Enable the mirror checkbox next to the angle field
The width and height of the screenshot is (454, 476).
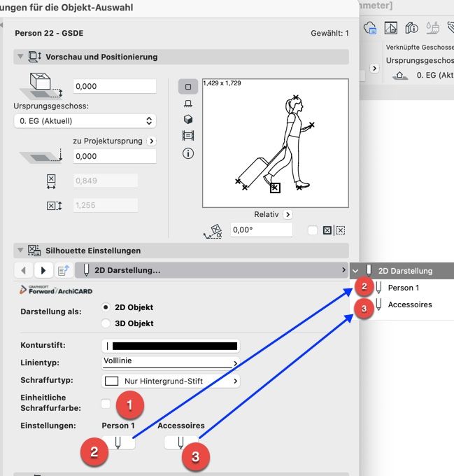[313, 230]
